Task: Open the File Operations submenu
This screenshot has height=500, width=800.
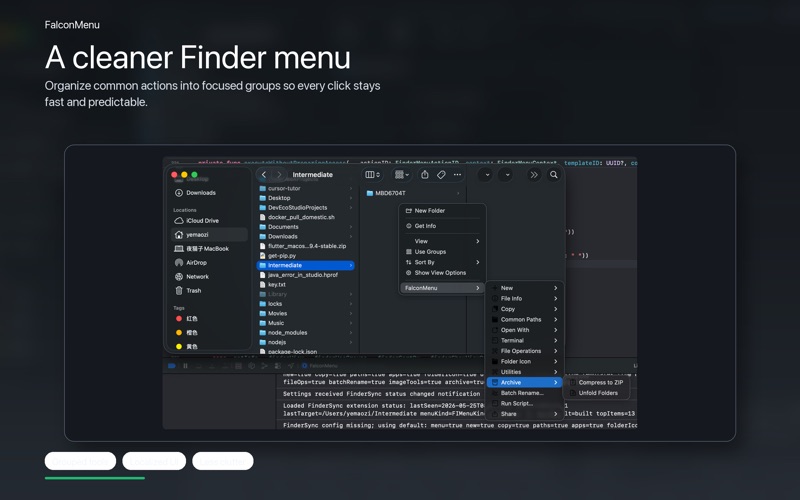Action: 524,351
